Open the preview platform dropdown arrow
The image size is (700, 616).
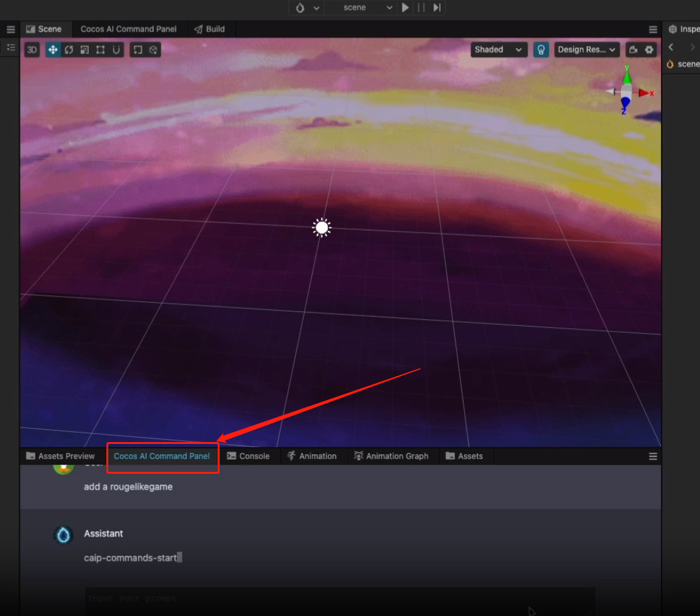pyautogui.click(x=316, y=8)
